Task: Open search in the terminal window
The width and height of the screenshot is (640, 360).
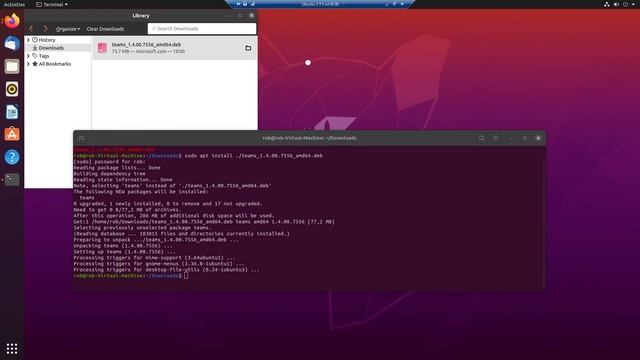Action: click(482, 138)
